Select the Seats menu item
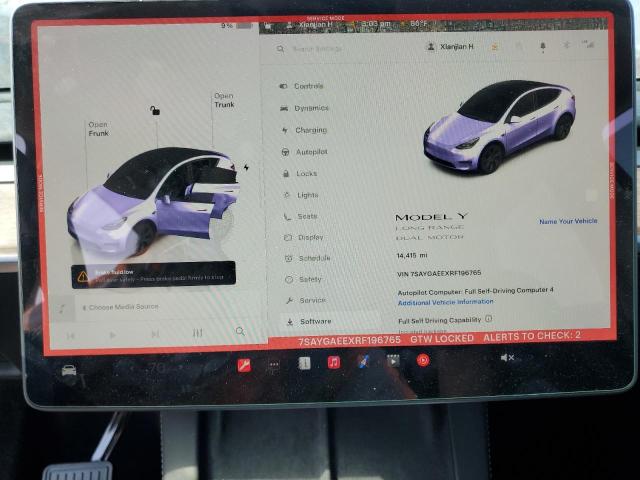The width and height of the screenshot is (640, 480). pyautogui.click(x=301, y=216)
